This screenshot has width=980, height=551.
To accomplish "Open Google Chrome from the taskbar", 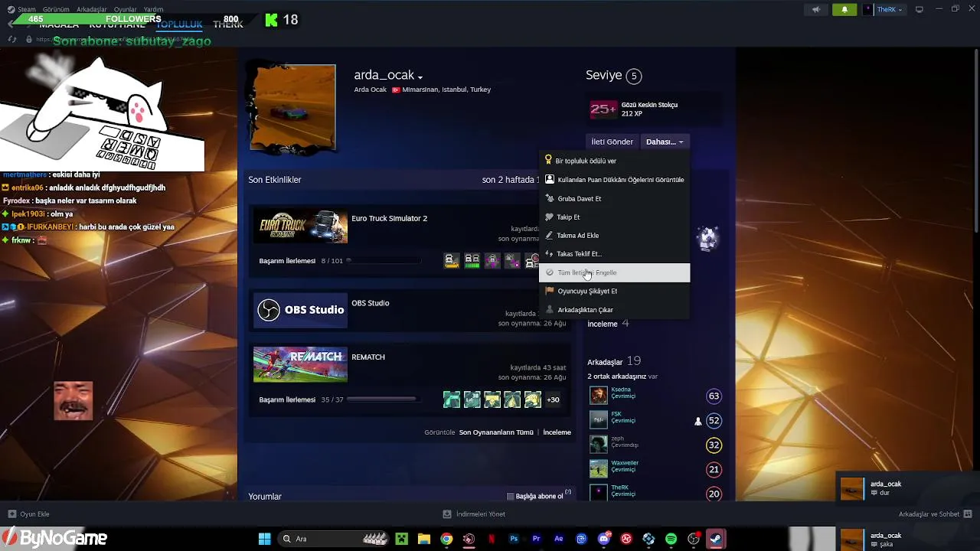I will (446, 539).
